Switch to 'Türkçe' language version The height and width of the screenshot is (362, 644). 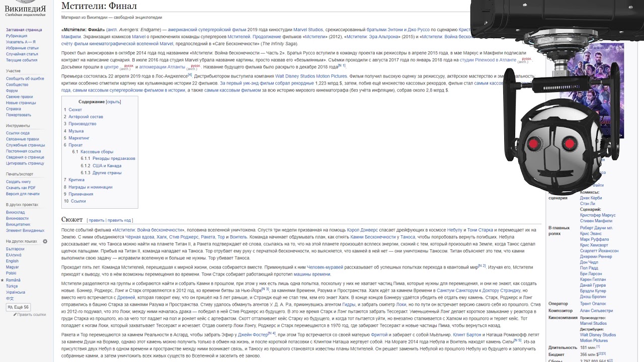click(x=13, y=286)
